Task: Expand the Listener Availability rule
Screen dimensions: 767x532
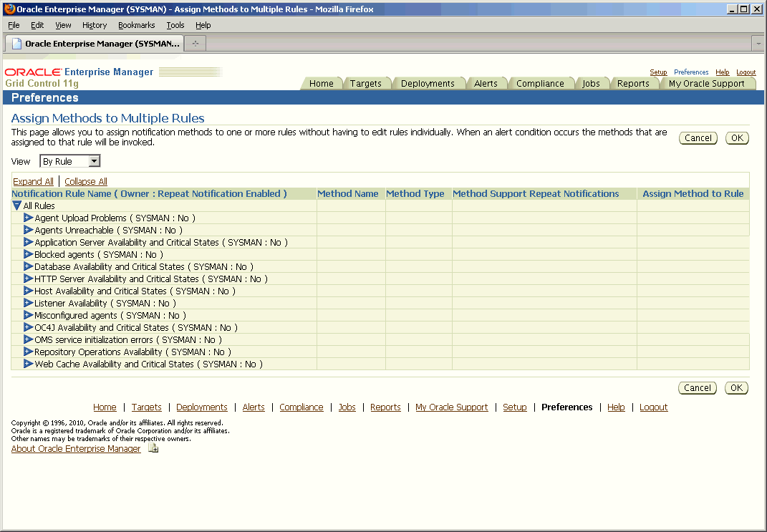Action: tap(29, 303)
